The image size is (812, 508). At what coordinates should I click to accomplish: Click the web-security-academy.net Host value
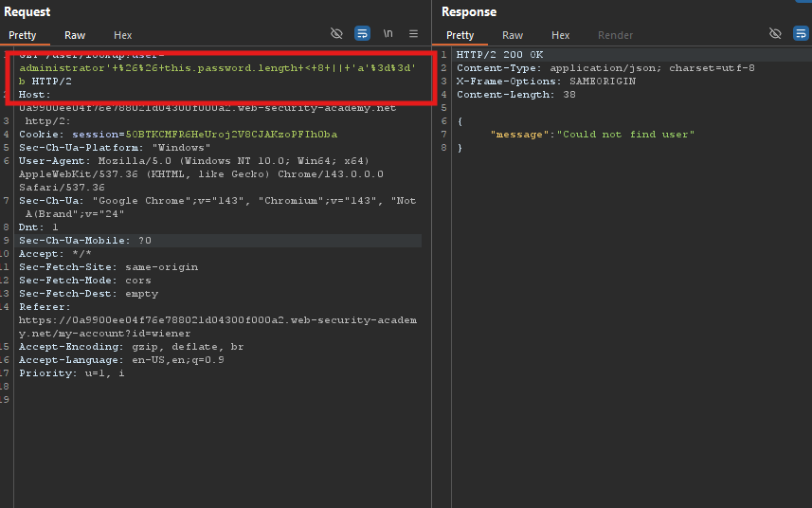click(208, 108)
